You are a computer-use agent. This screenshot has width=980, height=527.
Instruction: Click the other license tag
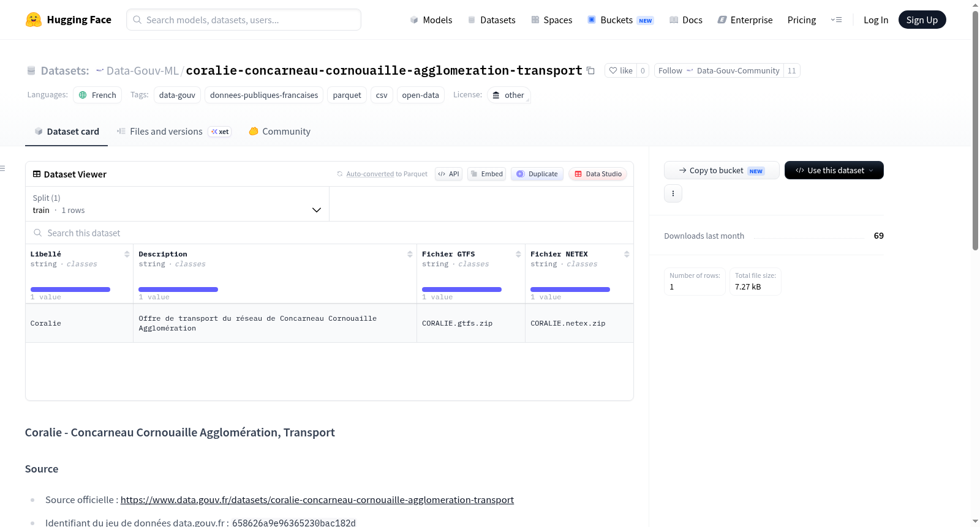pos(509,95)
